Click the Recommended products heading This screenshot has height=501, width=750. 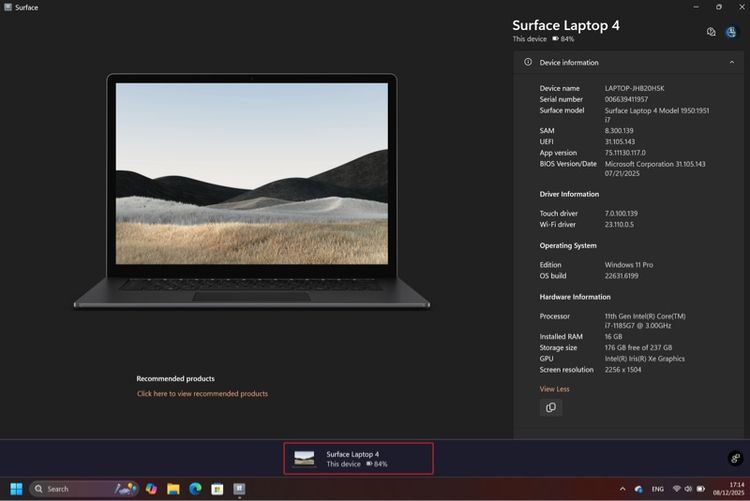176,379
